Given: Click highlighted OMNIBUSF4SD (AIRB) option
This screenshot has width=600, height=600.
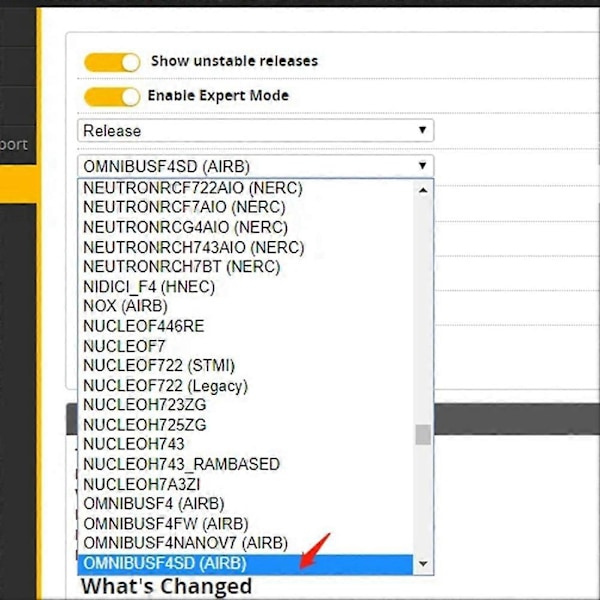Looking at the screenshot, I should pyautogui.click(x=245, y=564).
